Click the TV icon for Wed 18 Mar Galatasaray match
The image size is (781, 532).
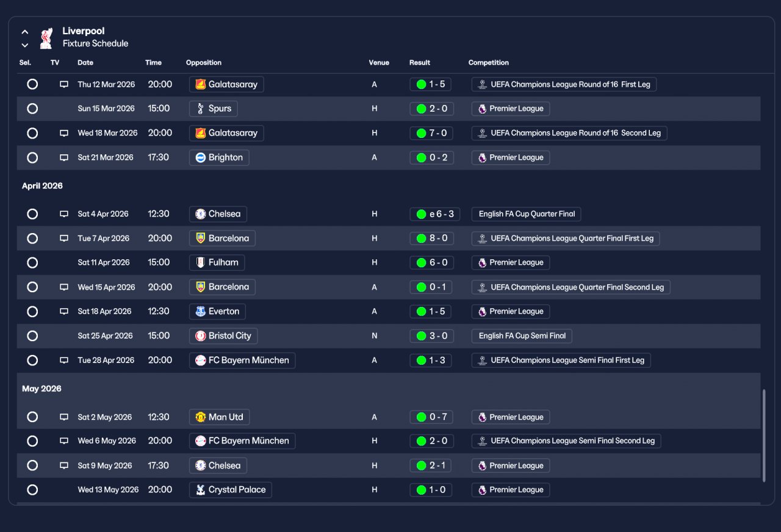click(64, 133)
